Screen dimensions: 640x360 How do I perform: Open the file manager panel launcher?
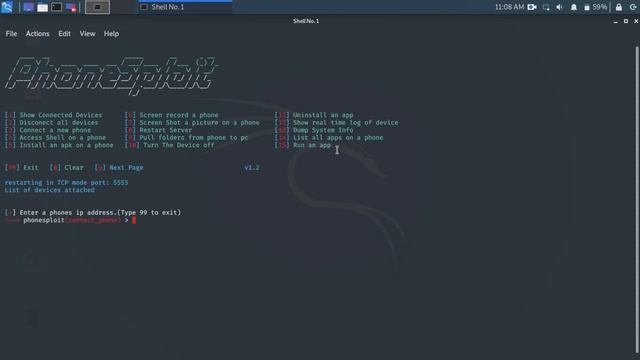(42, 7)
